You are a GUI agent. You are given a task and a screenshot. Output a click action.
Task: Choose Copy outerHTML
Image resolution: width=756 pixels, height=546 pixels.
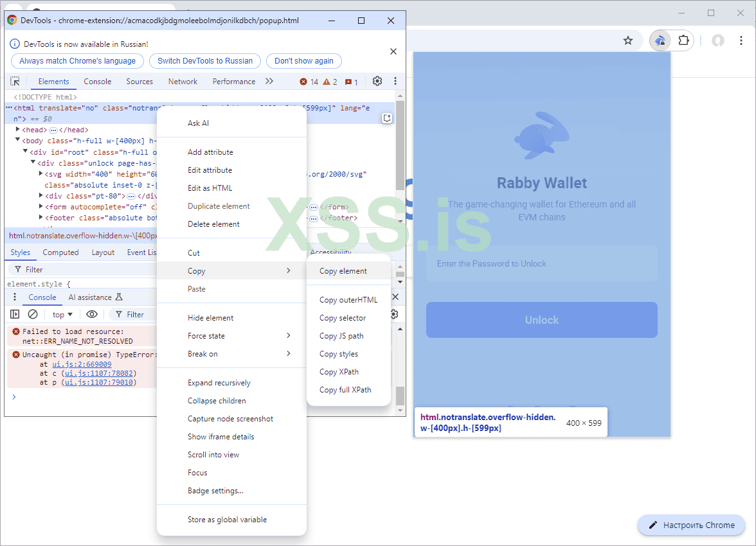click(x=348, y=300)
